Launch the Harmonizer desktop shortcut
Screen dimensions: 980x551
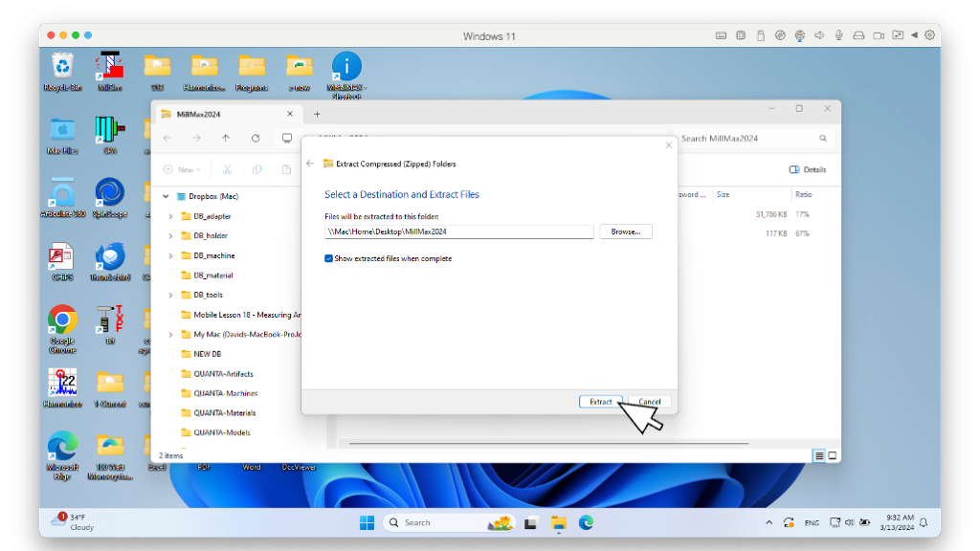(62, 388)
